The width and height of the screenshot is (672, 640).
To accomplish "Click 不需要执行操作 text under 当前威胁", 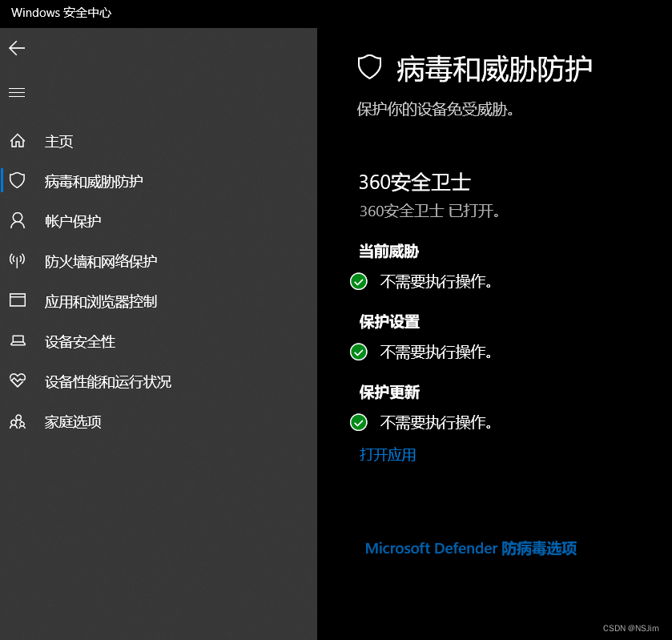I will (436, 282).
